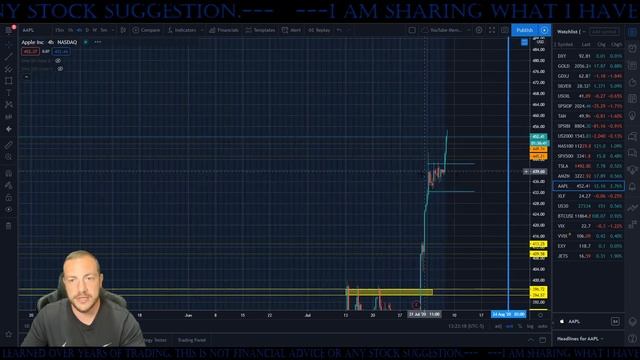Toggle percent scale mode

520,326
